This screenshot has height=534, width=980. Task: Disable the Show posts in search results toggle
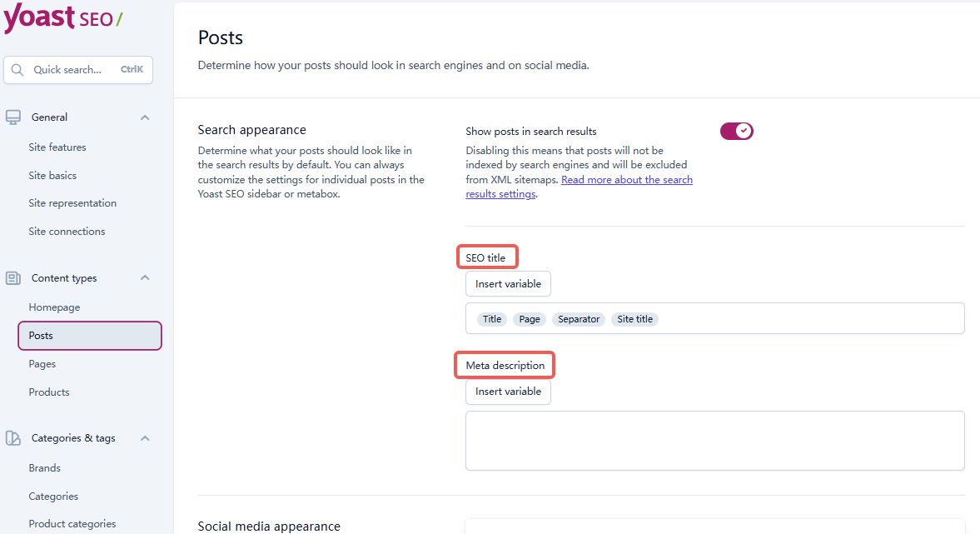(x=737, y=131)
